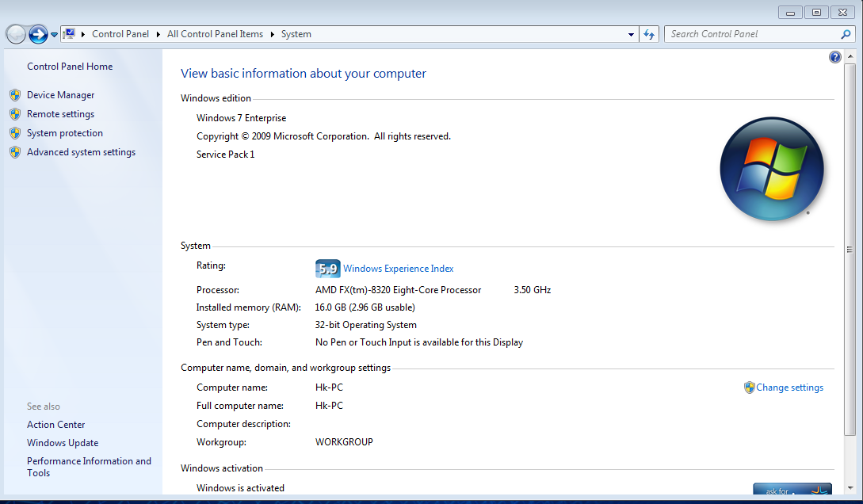
Task: Open the recent pages dropdown arrow
Action: tap(54, 35)
